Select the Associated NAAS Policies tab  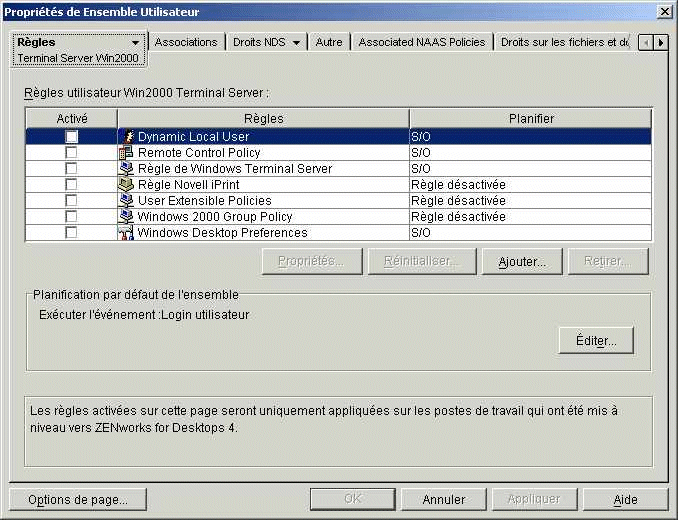click(x=422, y=42)
